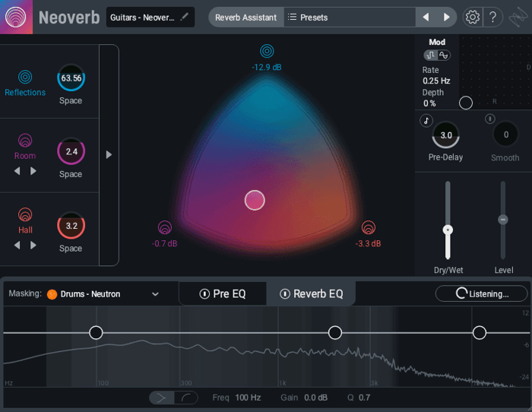Viewport: 532px width, 412px height.
Task: Click the Smooth knob
Action: point(505,135)
